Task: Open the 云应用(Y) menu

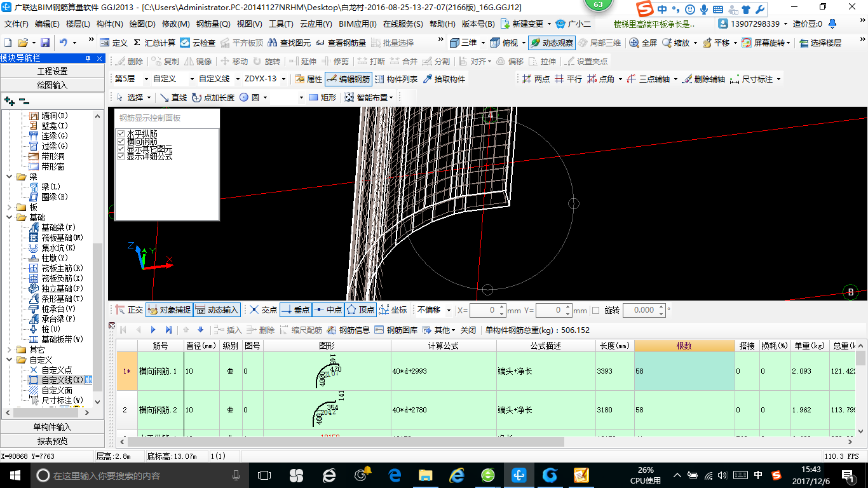Action: click(x=316, y=24)
